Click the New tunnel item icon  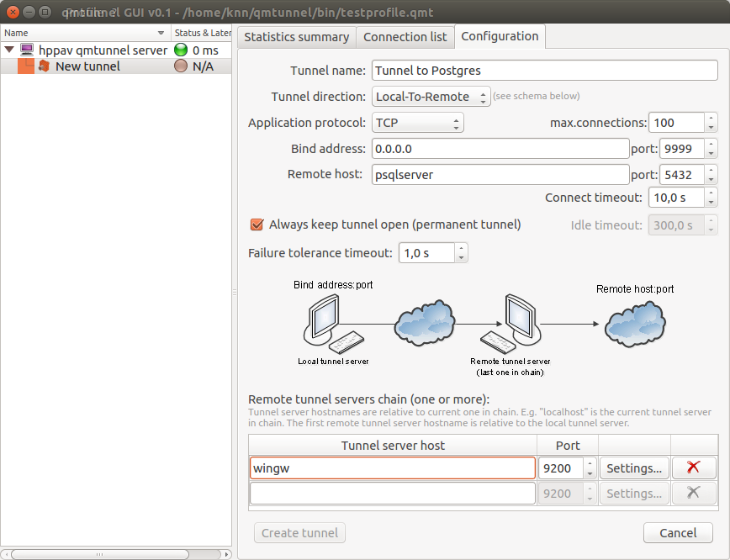tap(44, 66)
